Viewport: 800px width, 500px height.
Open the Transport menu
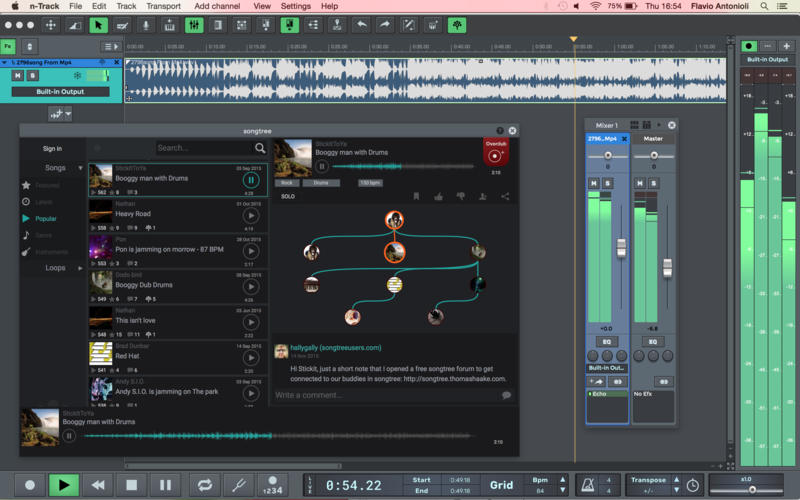click(163, 6)
